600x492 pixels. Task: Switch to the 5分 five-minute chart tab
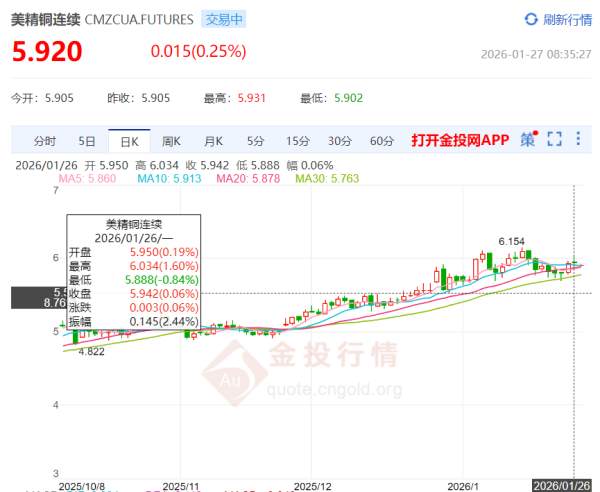pyautogui.click(x=255, y=141)
